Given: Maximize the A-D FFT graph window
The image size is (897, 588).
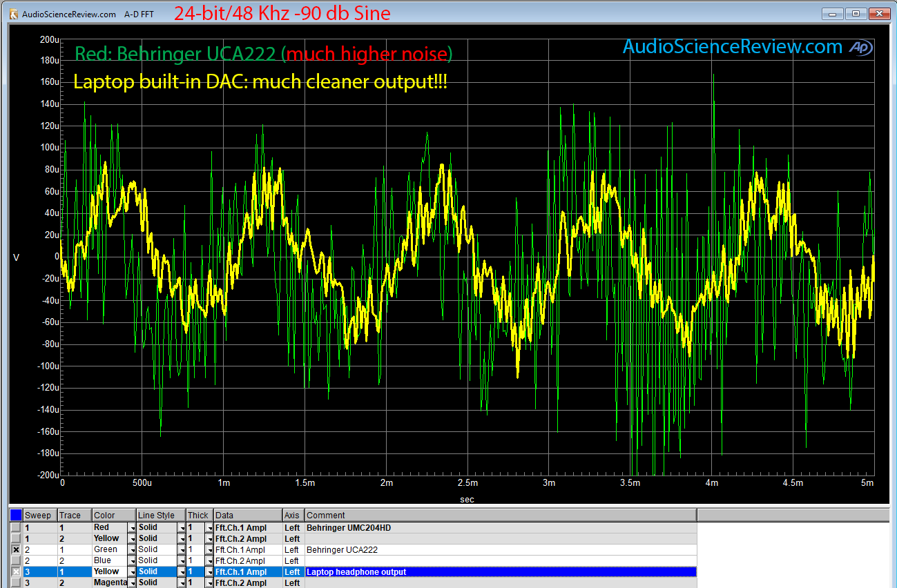Looking at the screenshot, I should coord(856,13).
